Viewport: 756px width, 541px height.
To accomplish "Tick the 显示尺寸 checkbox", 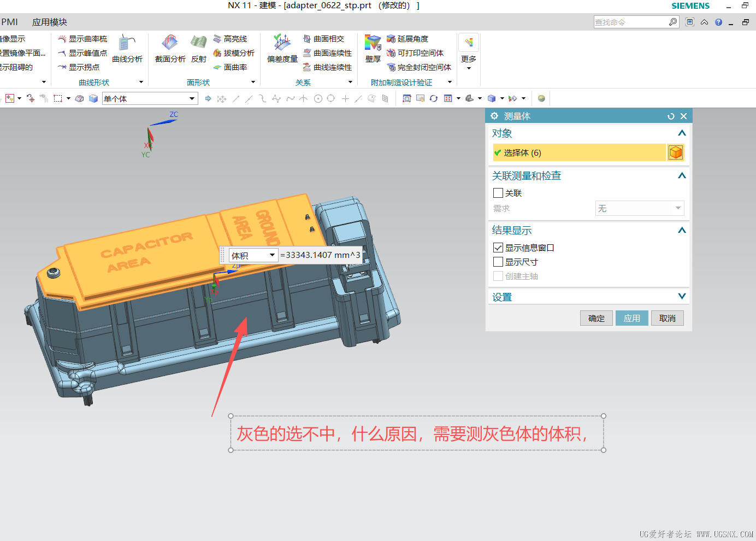I will 498,262.
